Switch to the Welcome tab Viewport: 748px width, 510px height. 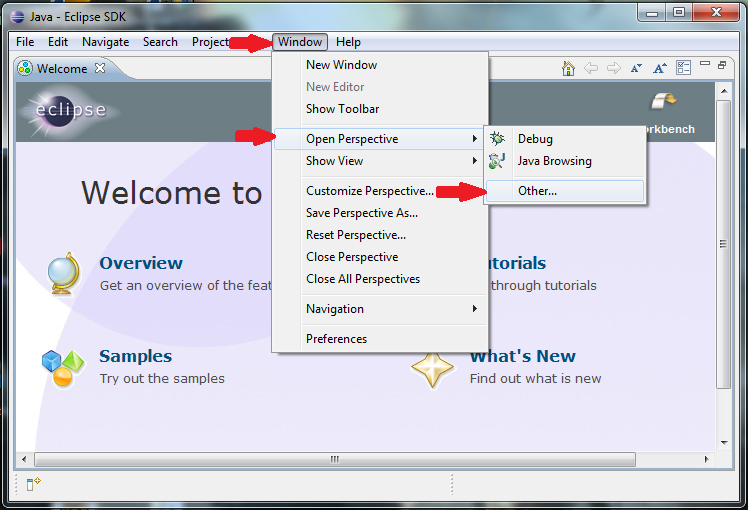(x=62, y=69)
